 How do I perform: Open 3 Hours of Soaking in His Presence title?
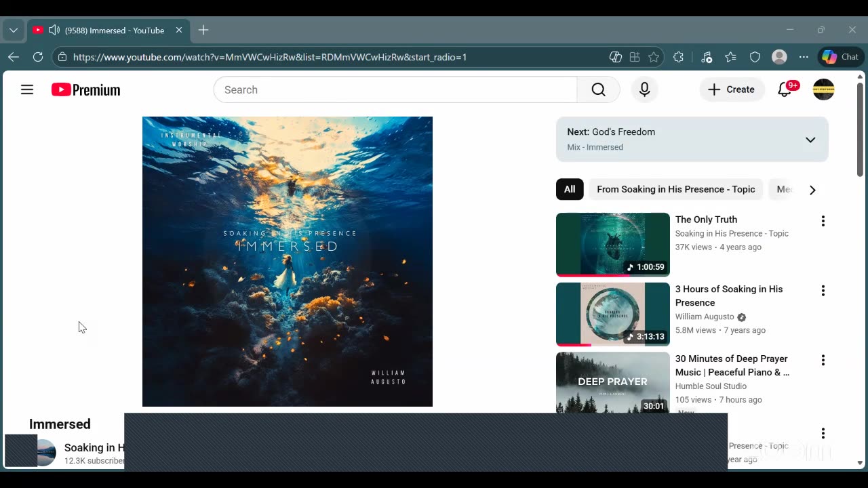(729, 296)
